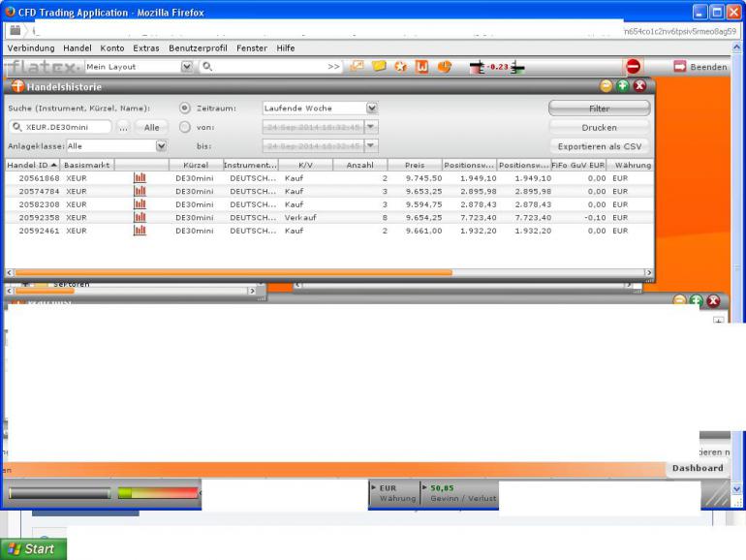This screenshot has height=560, width=746.
Task: Click the green plus on lower panel
Action: [x=696, y=300]
